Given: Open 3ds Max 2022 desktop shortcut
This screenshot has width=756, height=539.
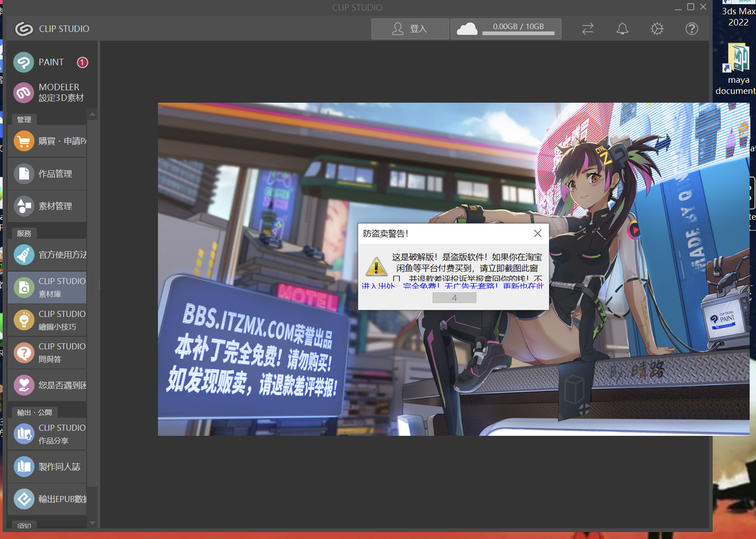Looking at the screenshot, I should click(x=738, y=14).
